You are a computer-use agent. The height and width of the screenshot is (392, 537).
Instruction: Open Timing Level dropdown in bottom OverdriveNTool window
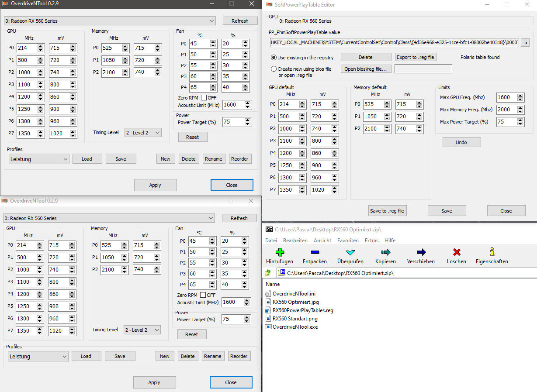point(142,330)
